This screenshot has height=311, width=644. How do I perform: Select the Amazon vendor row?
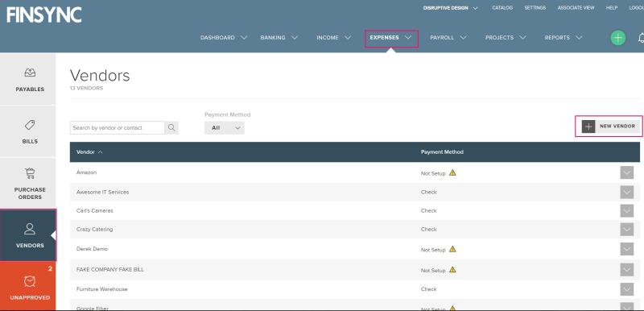pyautogui.click(x=86, y=172)
